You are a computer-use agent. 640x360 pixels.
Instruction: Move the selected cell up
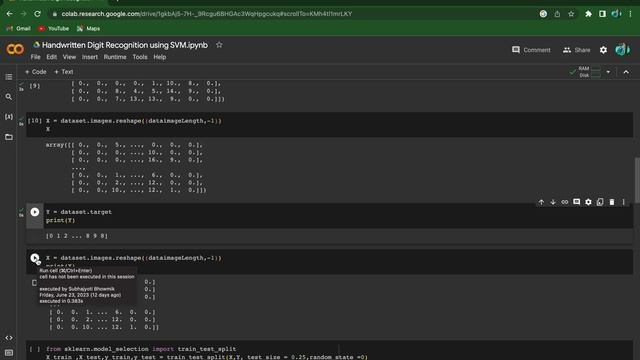point(541,202)
